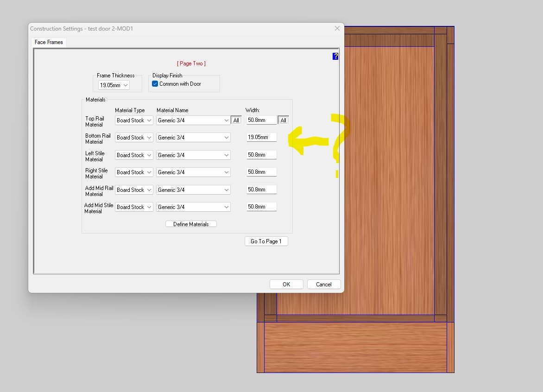The height and width of the screenshot is (392, 543).
Task: Click the blue help question mark icon
Action: pyautogui.click(x=335, y=56)
